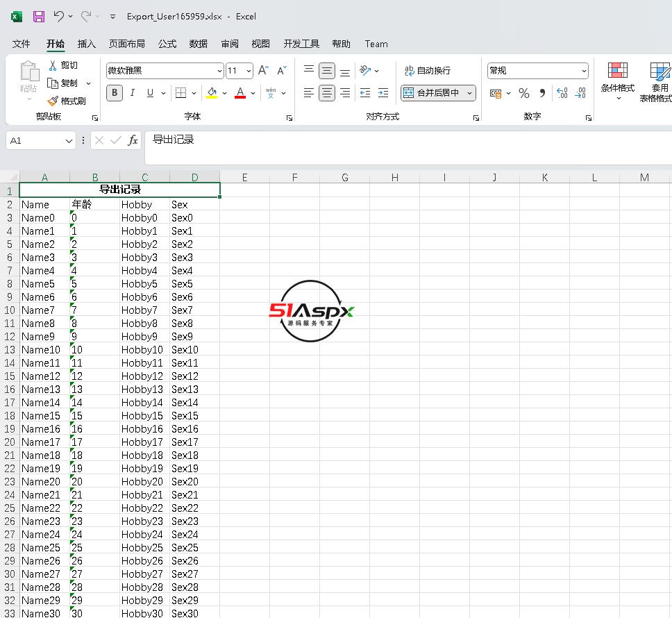Open the Number dialog launcher (数字)
This screenshot has height=618, width=672.
pyautogui.click(x=589, y=118)
